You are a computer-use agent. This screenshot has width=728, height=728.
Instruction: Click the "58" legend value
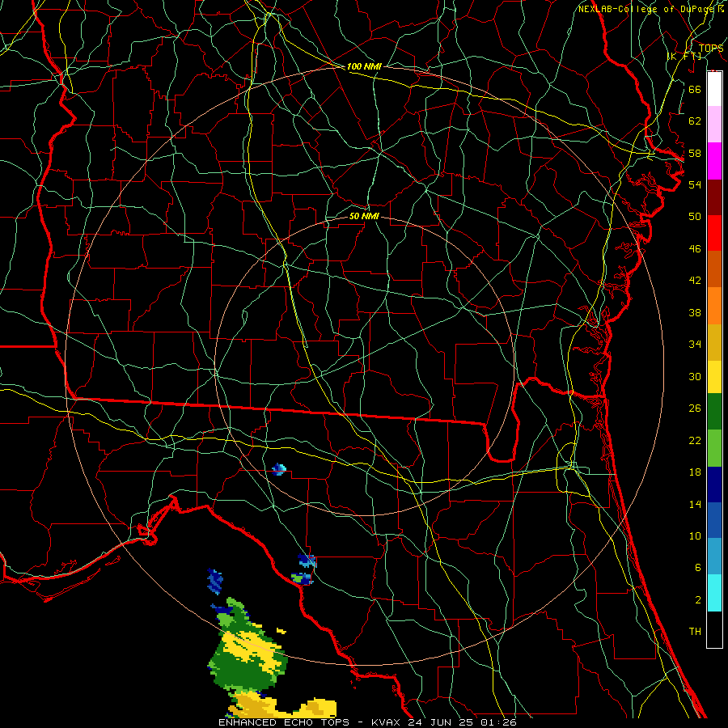coord(695,153)
